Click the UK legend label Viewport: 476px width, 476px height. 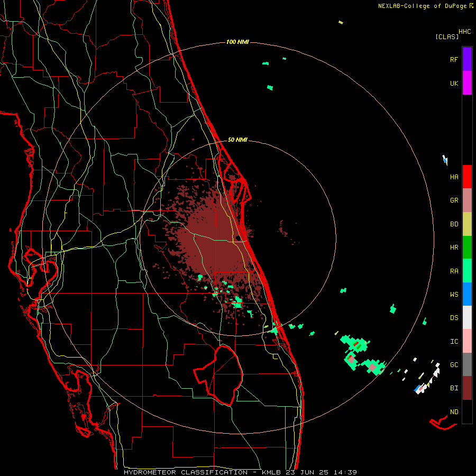[454, 83]
